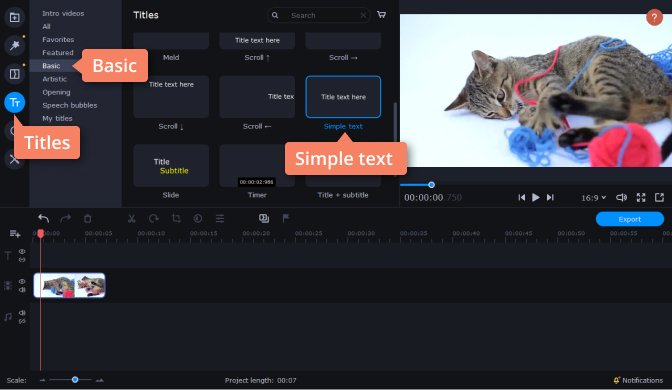Toggle visibility eye on video track
The width and height of the screenshot is (672, 390).
tap(22, 282)
